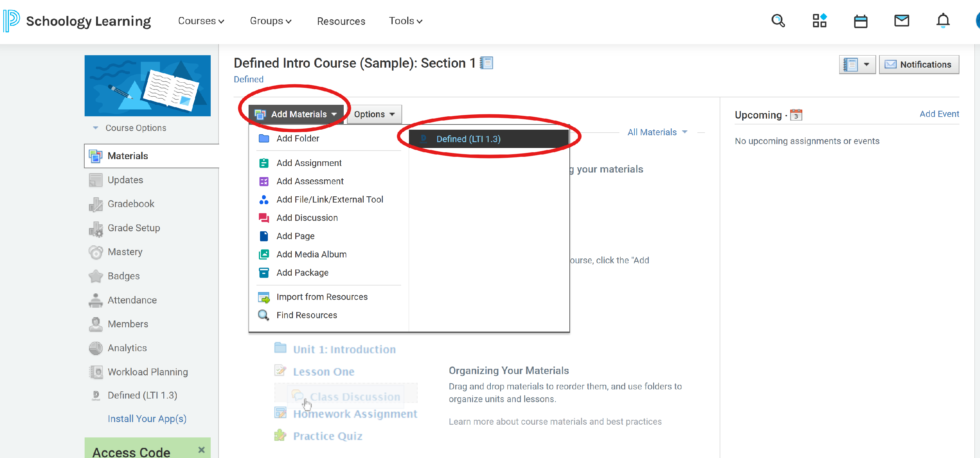Open the Add Materials dropdown button
Viewport: 980px width, 458px height.
(296, 114)
